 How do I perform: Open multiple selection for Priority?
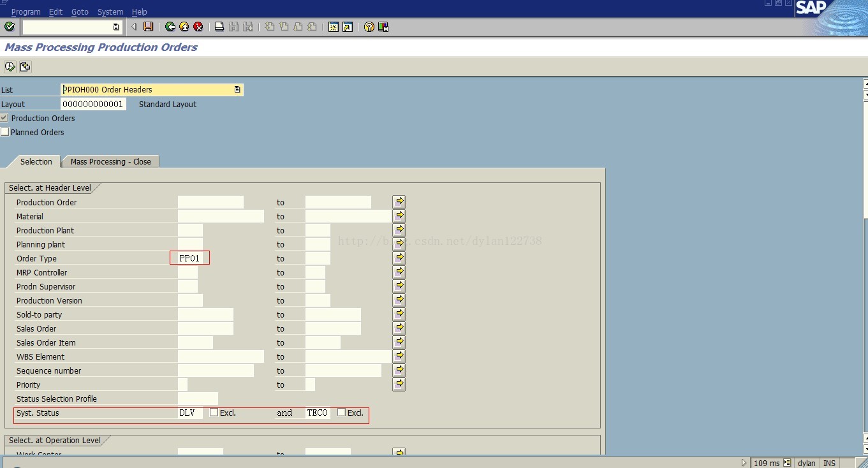coord(399,384)
